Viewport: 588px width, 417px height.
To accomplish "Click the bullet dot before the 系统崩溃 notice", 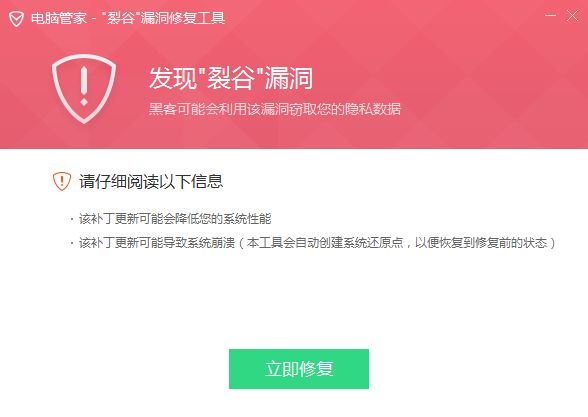I will 72,243.
